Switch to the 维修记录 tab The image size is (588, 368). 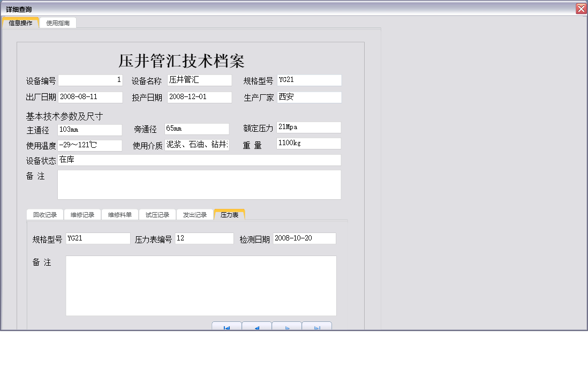(82, 213)
